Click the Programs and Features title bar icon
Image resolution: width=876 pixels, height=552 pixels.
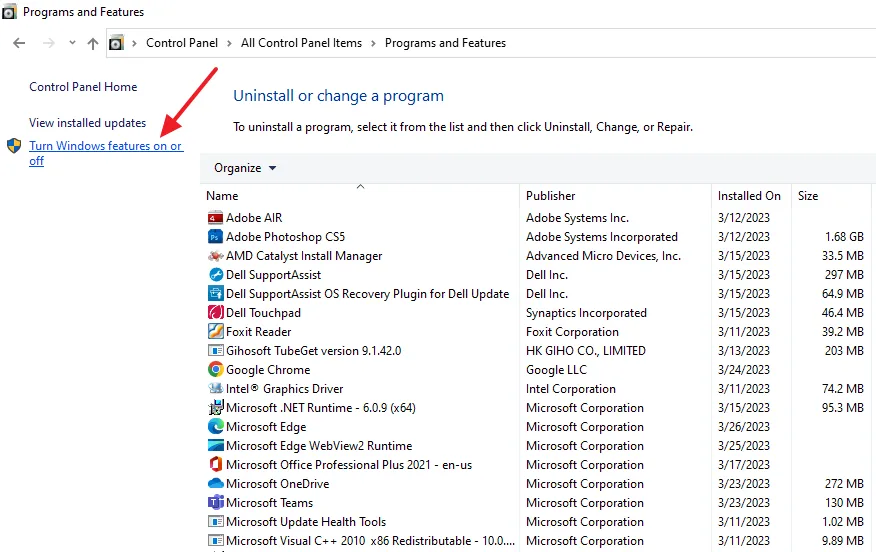9,12
